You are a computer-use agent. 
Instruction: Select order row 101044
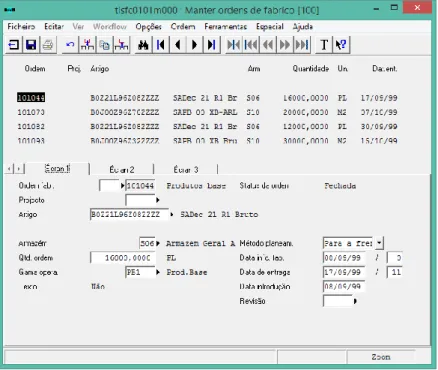point(207,98)
